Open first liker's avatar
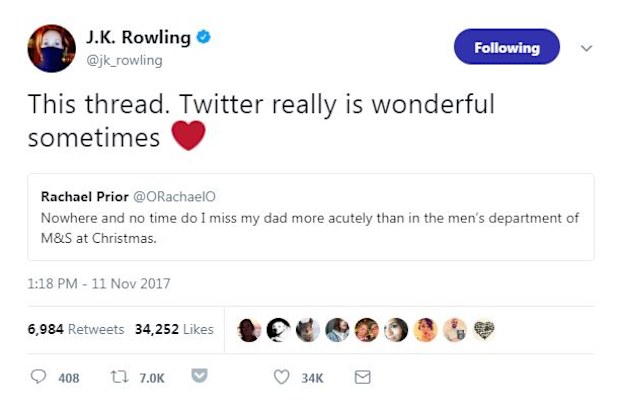 tap(249, 330)
